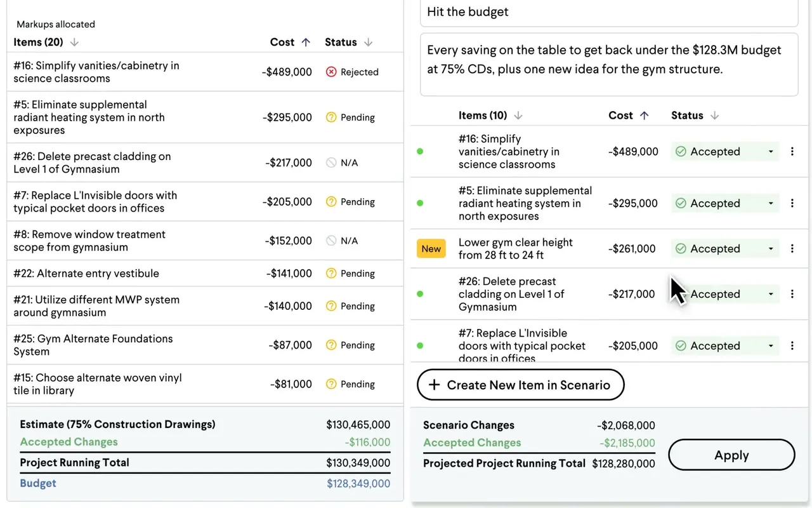Click green dot beside #16 scenario item
812x508 pixels.
[420, 152]
